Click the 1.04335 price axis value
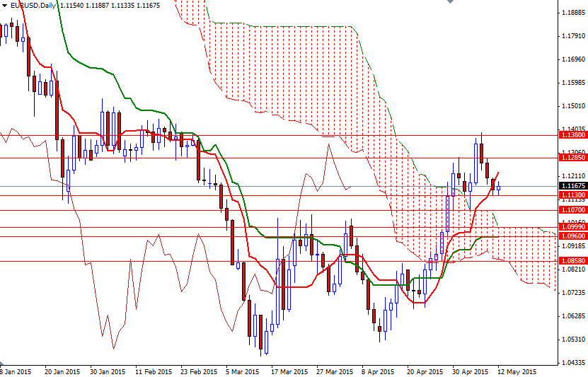588x377 pixels. pos(573,363)
